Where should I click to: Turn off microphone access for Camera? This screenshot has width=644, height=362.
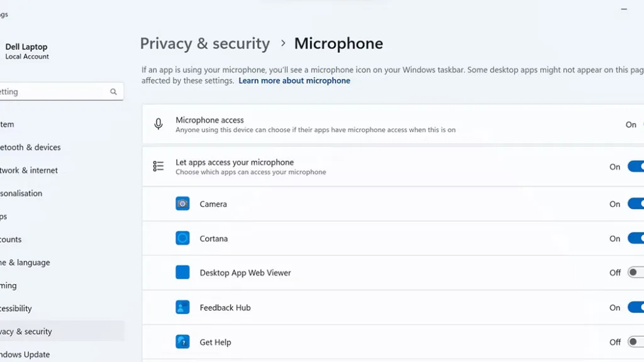[x=636, y=204]
